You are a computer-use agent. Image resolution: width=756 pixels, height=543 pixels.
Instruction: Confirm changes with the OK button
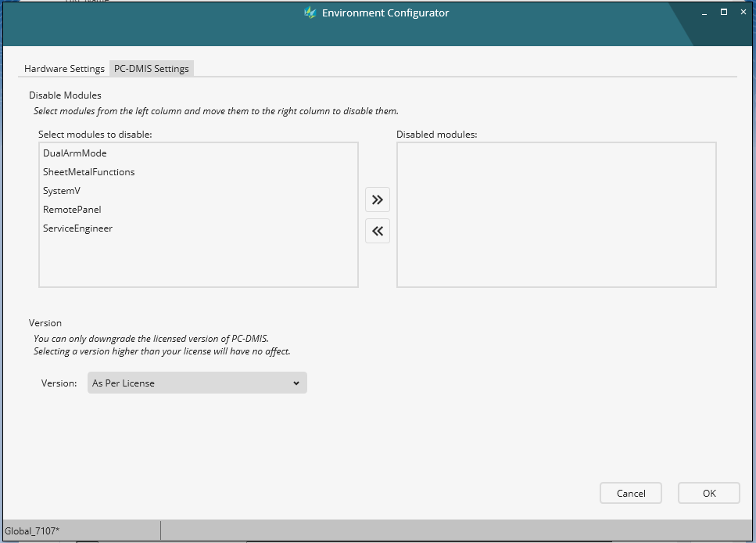click(708, 493)
